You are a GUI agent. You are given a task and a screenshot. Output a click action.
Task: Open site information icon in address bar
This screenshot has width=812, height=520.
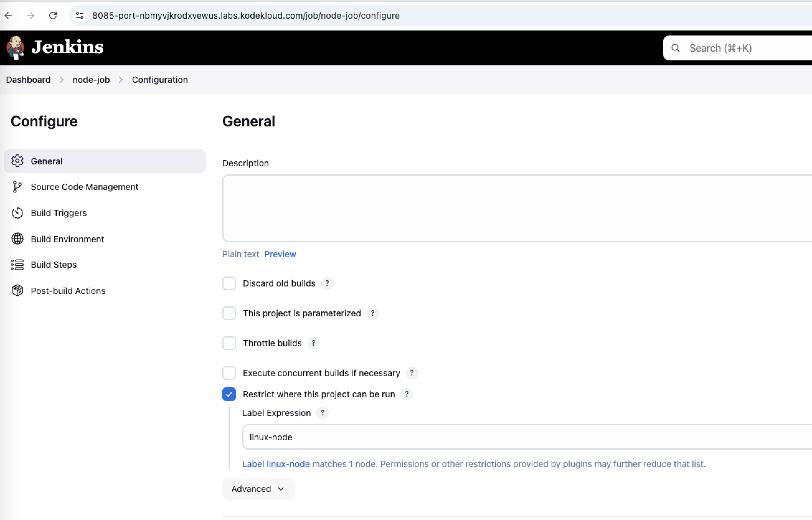coord(80,16)
